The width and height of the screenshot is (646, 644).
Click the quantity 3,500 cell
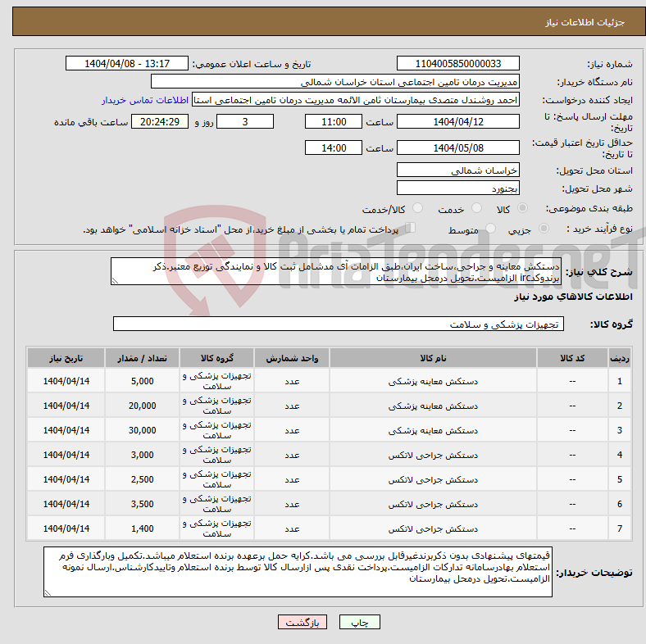[x=142, y=504]
